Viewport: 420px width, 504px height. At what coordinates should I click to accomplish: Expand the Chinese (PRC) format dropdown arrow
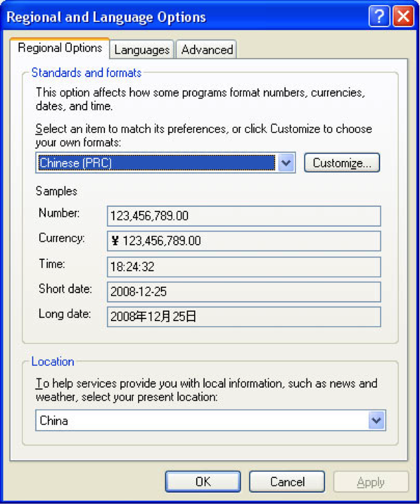286,163
